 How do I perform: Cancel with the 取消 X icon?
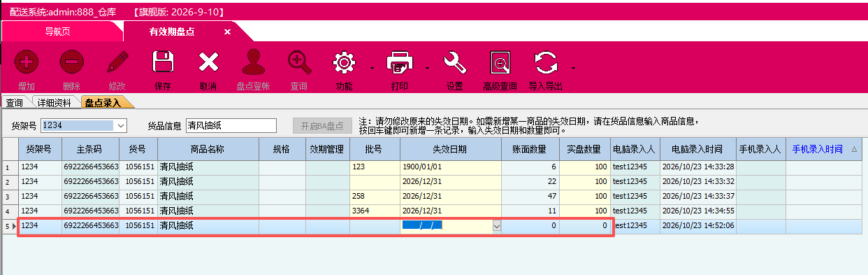[208, 62]
